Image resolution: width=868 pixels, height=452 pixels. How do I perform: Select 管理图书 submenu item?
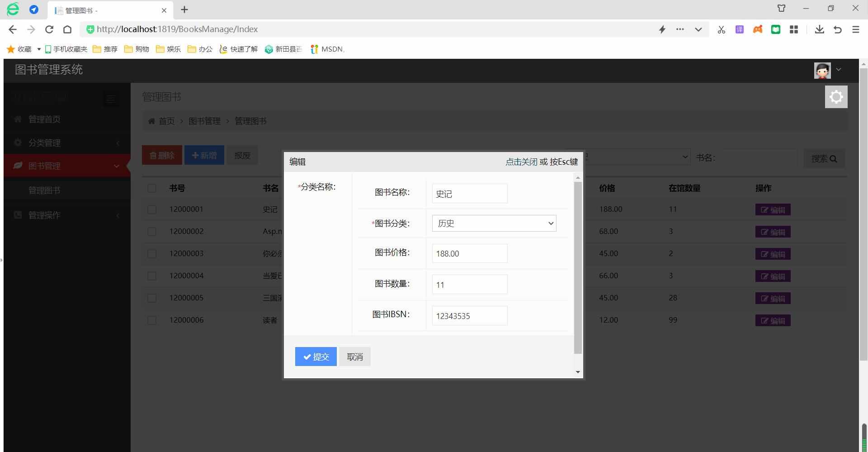tap(44, 190)
